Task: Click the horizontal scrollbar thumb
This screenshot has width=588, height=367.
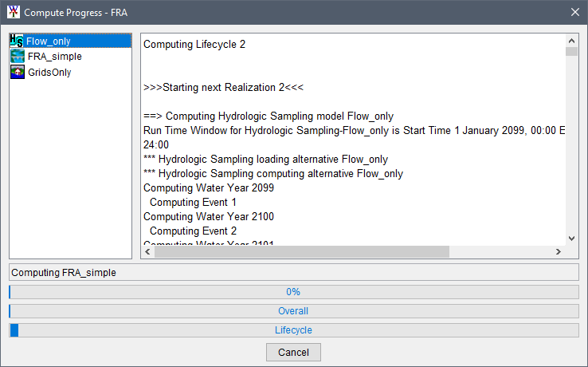Action: click(x=302, y=251)
